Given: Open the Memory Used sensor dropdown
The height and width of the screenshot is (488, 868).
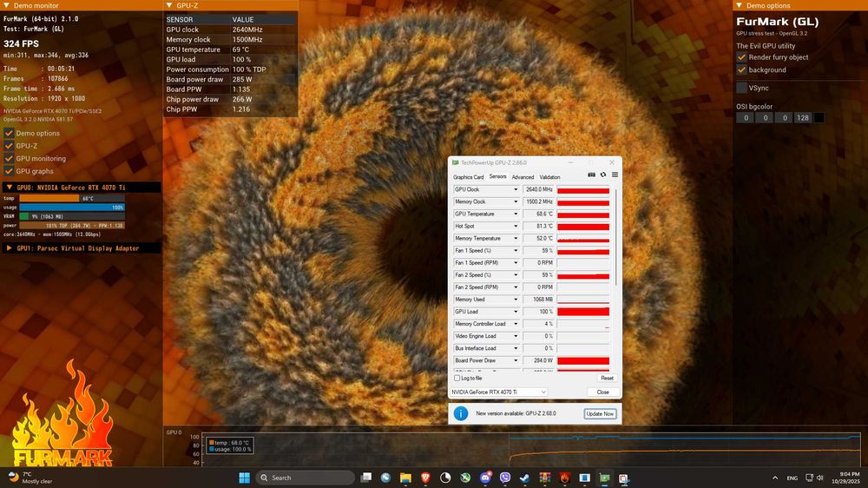Looking at the screenshot, I should (516, 299).
